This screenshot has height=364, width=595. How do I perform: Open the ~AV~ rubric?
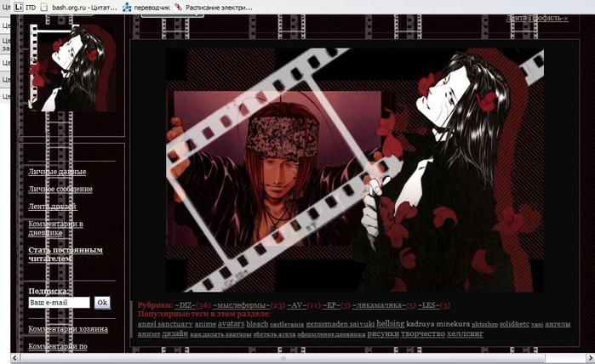coord(297,305)
